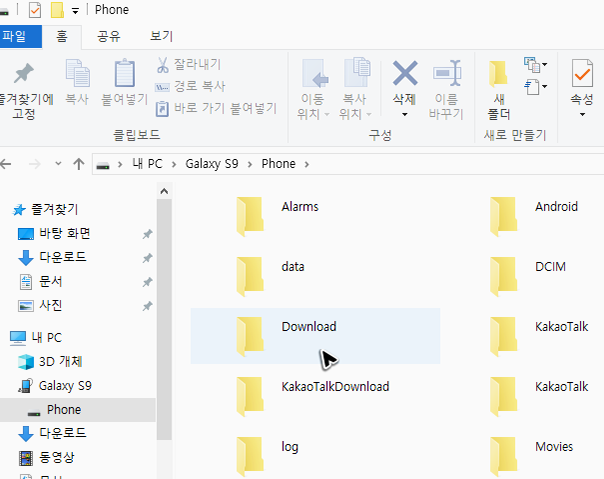
Task: Click Phone breadcrumb in the address bar
Action: [279, 164]
